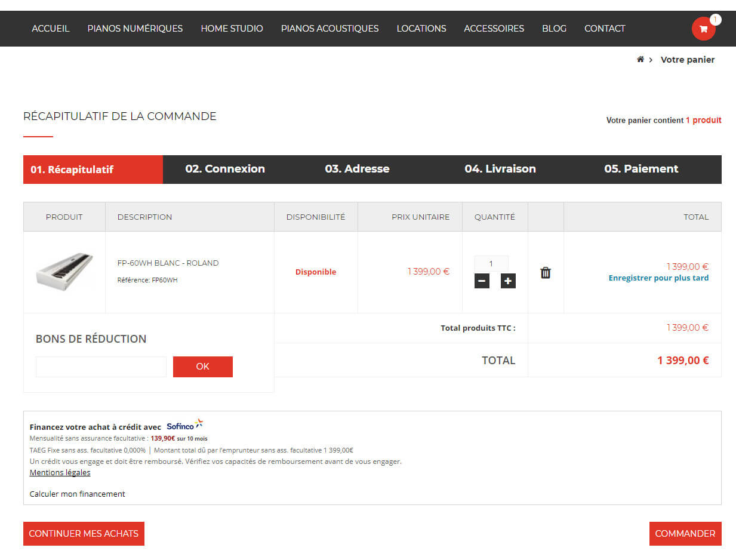Increase quantity with the plus button
This screenshot has width=736, height=560.
pyautogui.click(x=508, y=281)
